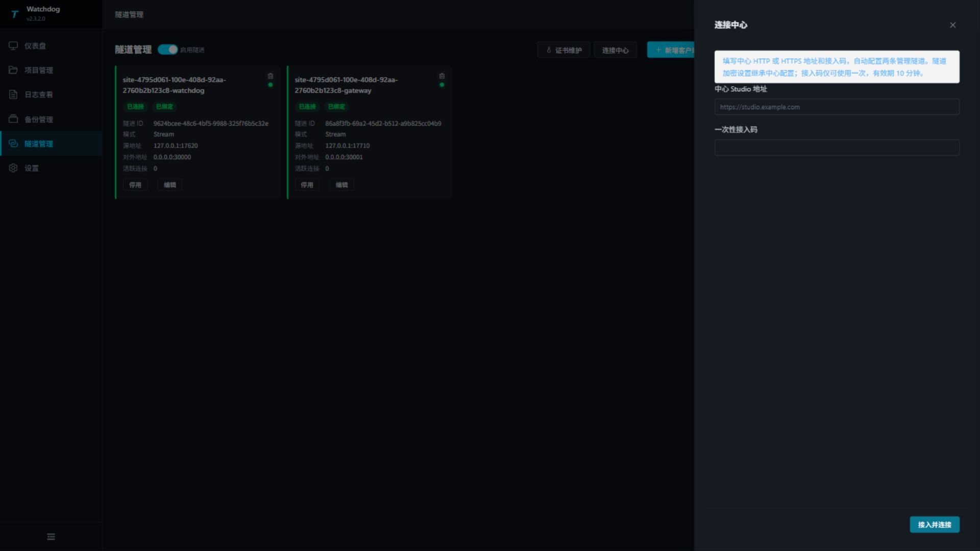
Task: Click the Watchdog logo icon
Action: tap(14, 14)
